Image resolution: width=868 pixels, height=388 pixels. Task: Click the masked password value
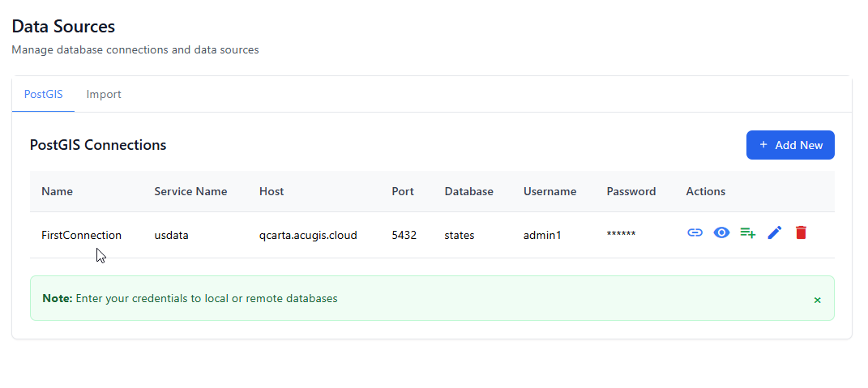pos(621,235)
